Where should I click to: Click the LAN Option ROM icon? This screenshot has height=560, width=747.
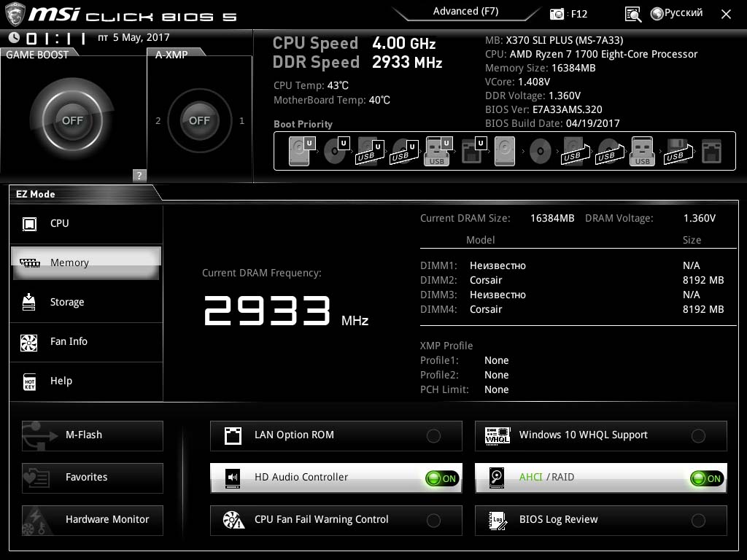point(233,436)
